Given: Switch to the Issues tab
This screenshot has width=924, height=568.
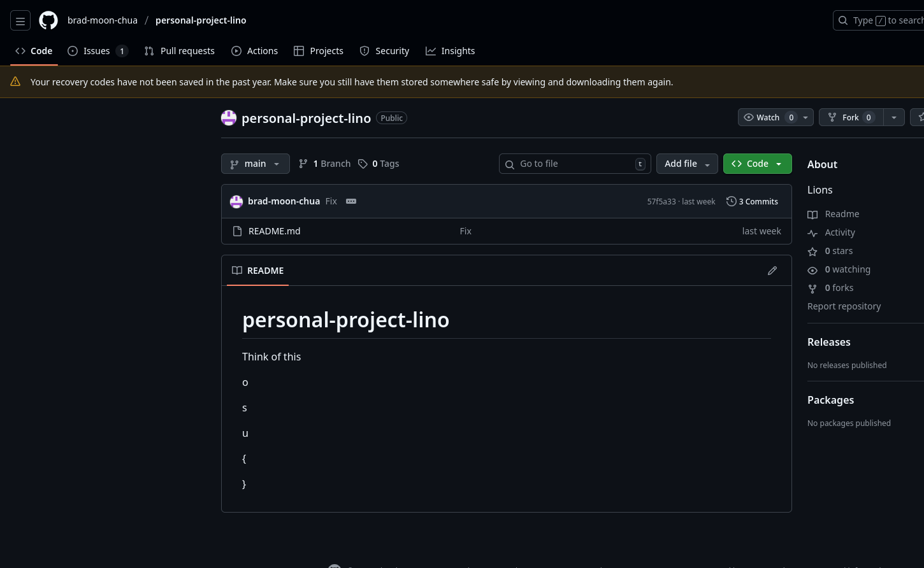Looking at the screenshot, I should (x=97, y=51).
